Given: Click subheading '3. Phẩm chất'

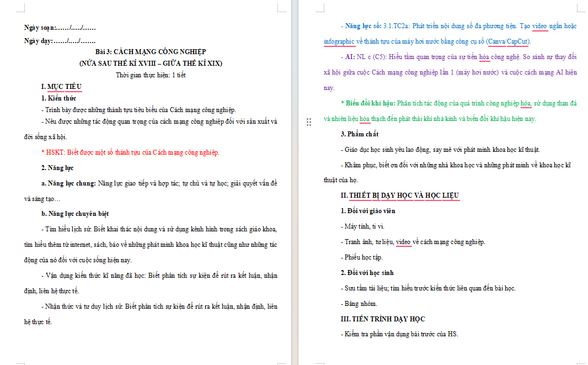Looking at the screenshot, I should click(360, 134).
